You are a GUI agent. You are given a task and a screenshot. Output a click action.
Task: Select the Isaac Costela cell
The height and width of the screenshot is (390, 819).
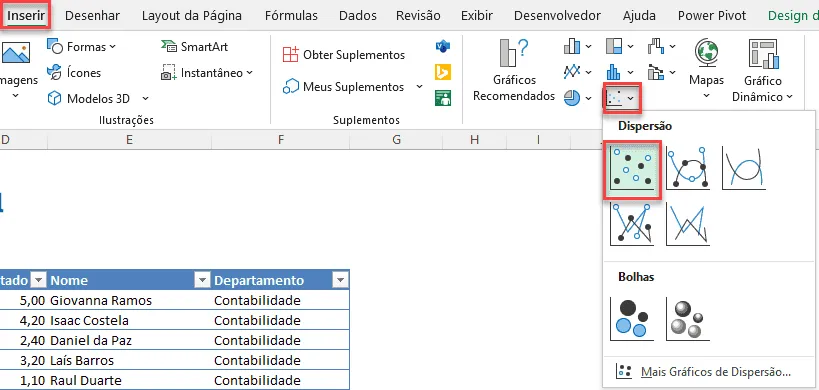tap(129, 321)
